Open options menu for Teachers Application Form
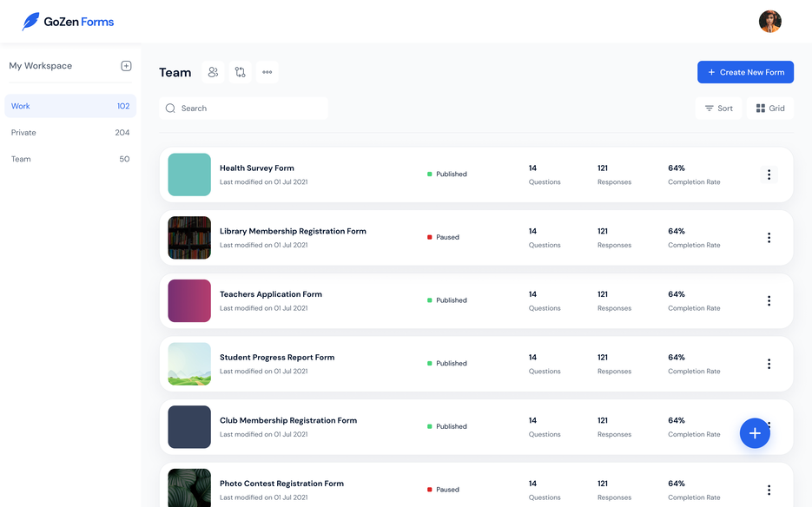 [x=769, y=300]
